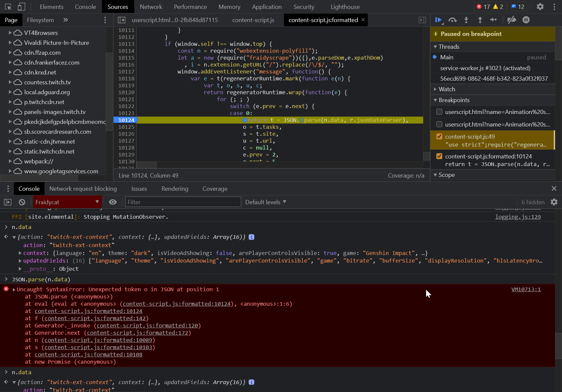The image size is (562, 392).
Task: Step out of current function
Action: (480, 20)
